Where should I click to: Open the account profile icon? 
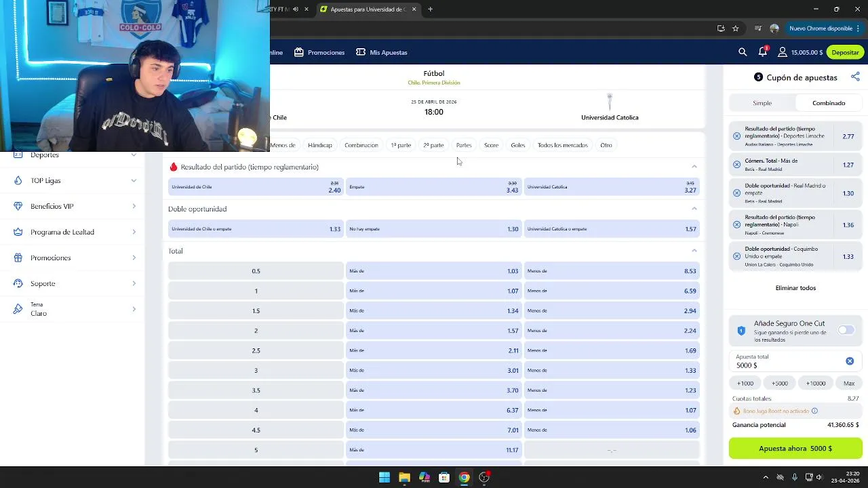pyautogui.click(x=783, y=52)
